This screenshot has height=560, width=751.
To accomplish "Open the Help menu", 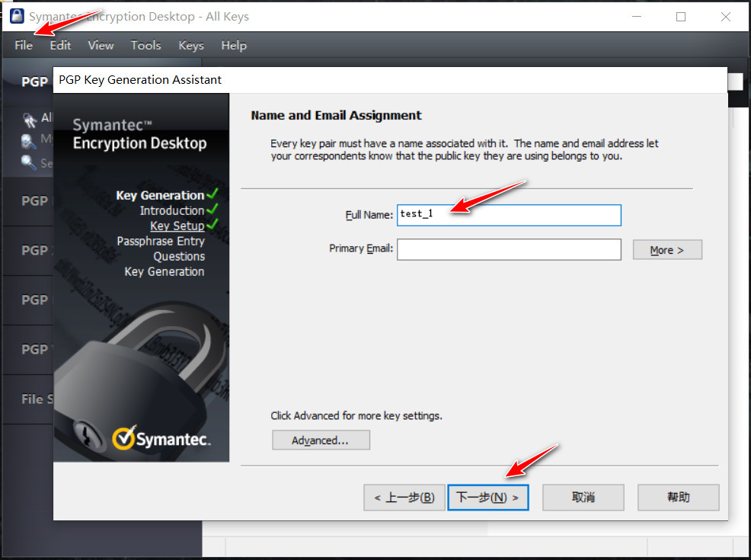I will coord(234,46).
